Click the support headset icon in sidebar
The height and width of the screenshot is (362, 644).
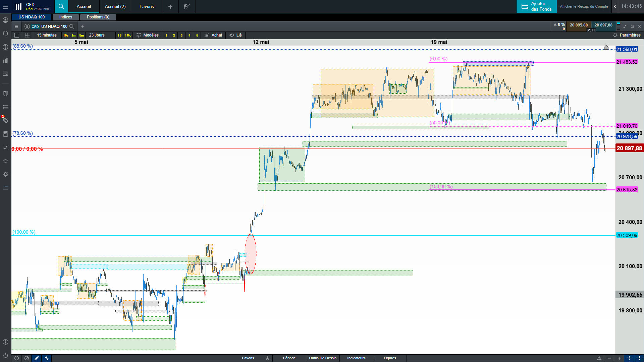[x=5, y=34]
